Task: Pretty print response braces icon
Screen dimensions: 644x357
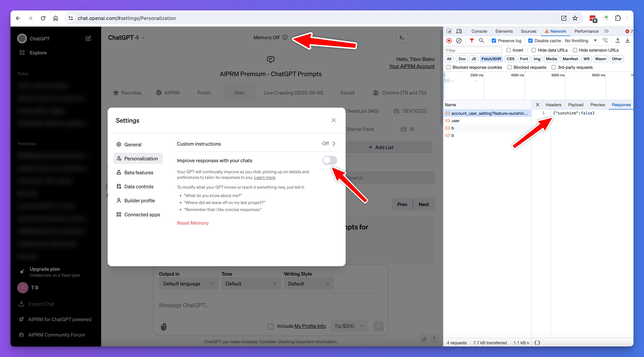Action: 537,343
